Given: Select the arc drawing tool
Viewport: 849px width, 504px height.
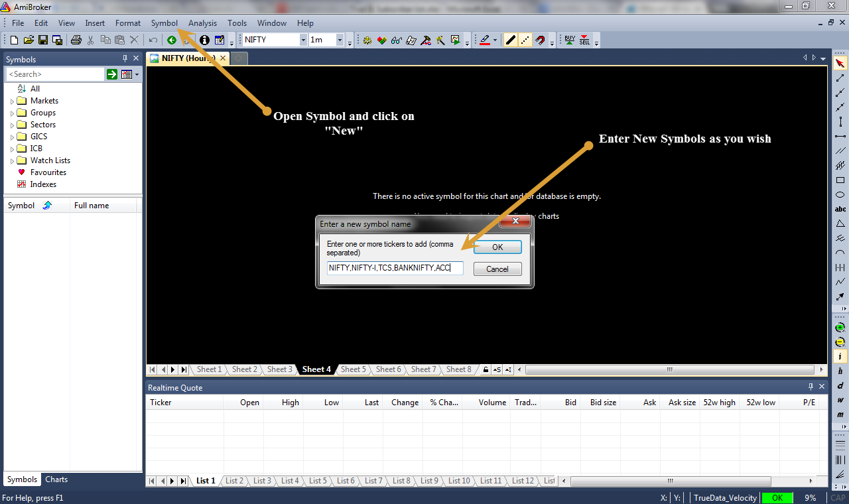Looking at the screenshot, I should 840,253.
